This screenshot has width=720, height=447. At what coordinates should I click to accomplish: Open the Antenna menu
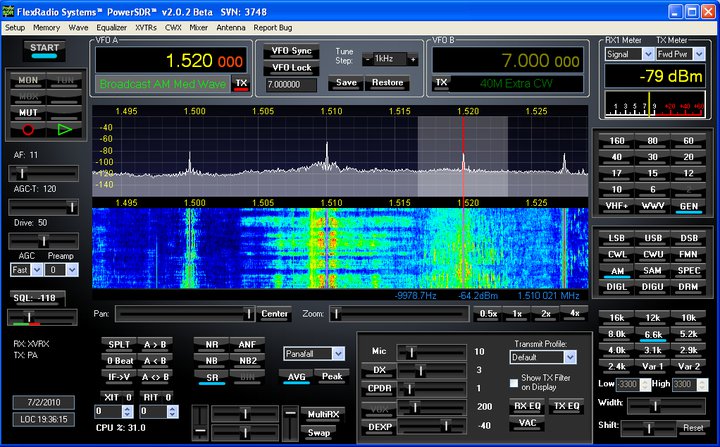(x=231, y=28)
